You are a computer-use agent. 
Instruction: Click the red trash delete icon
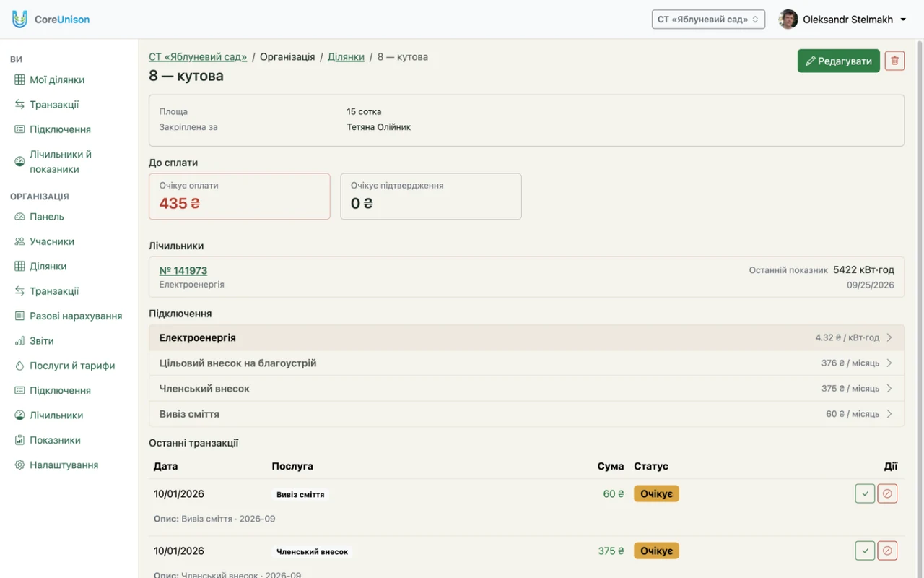click(894, 61)
